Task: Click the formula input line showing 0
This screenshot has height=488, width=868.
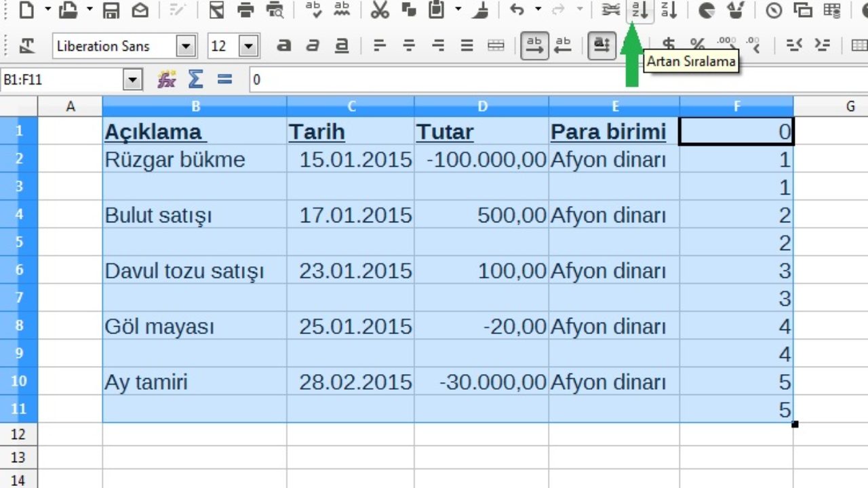Action: [542, 80]
